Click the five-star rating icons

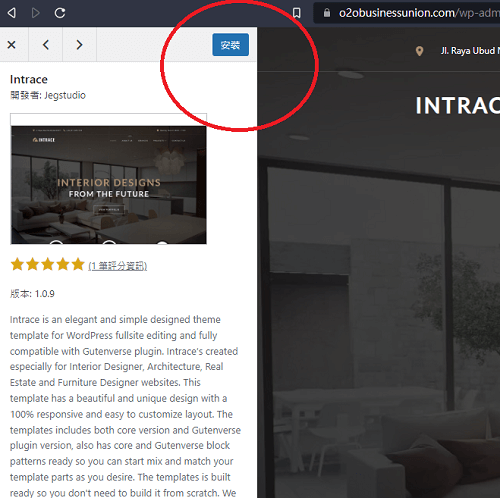47,264
